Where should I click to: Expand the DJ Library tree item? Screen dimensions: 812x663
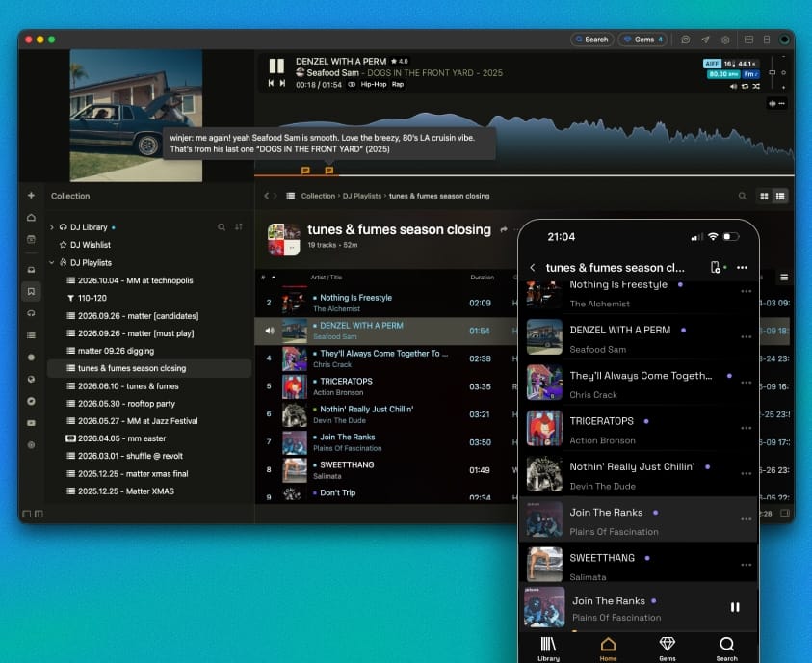click(x=52, y=227)
